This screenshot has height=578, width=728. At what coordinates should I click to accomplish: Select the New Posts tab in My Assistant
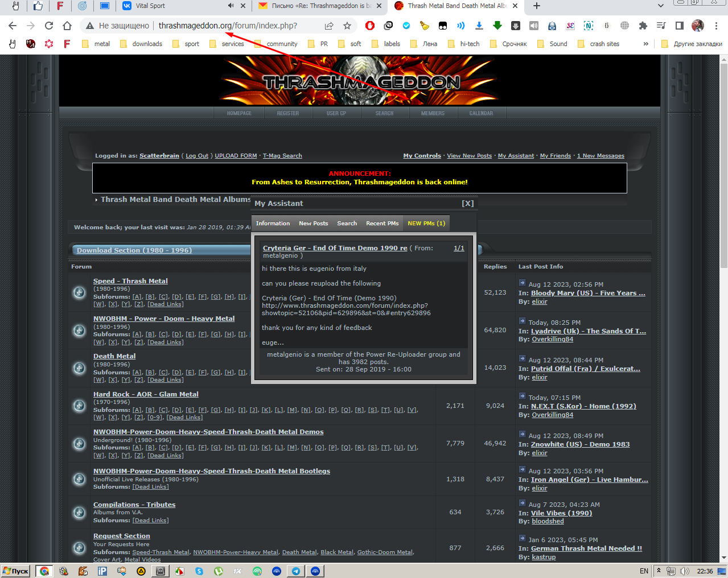coord(313,224)
